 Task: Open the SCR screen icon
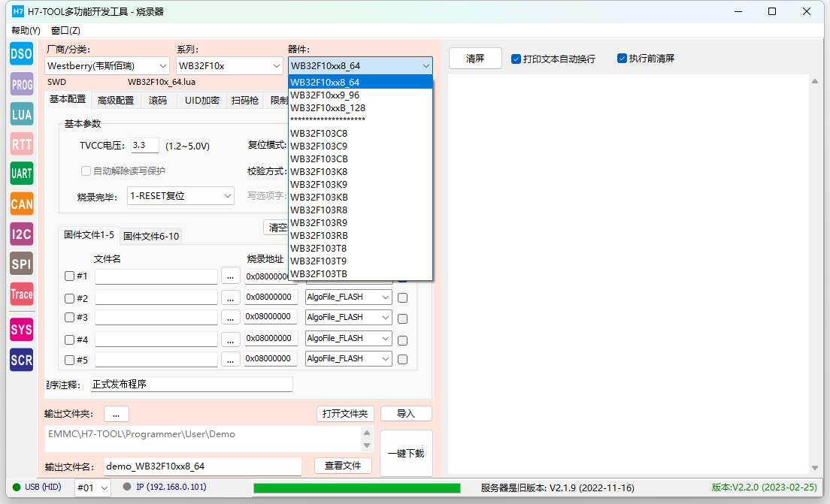coord(22,360)
